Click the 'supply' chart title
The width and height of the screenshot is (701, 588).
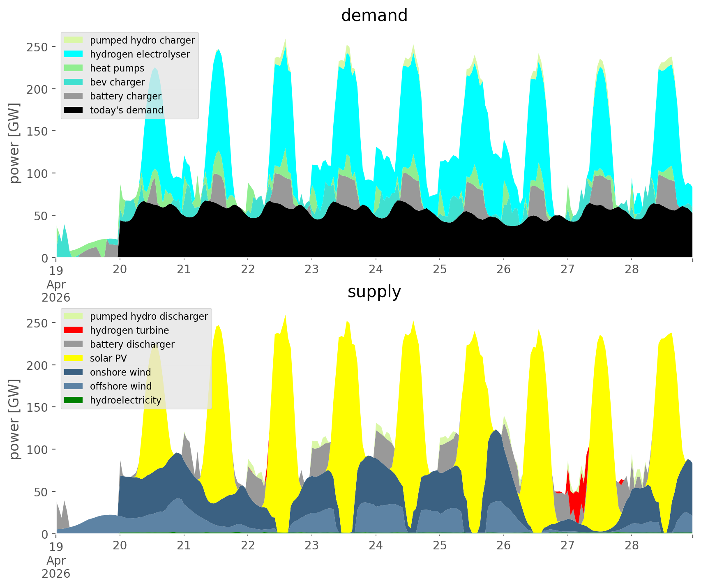(x=374, y=292)
